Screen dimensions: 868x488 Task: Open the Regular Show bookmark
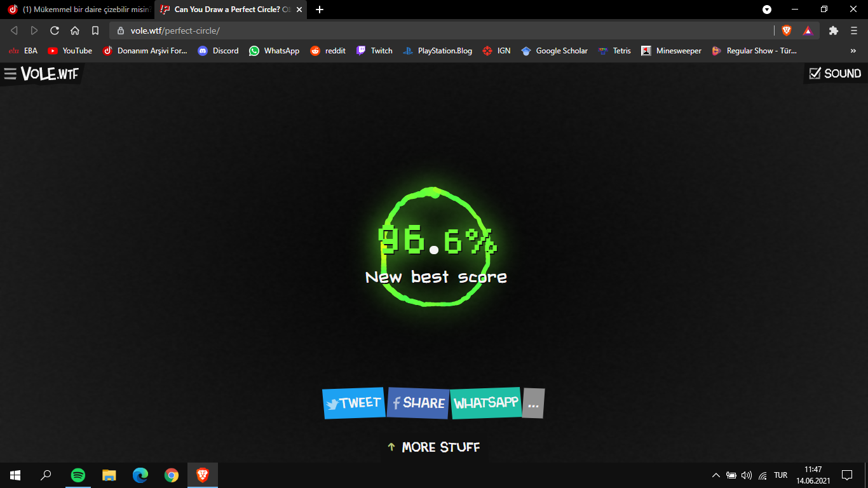coord(754,51)
